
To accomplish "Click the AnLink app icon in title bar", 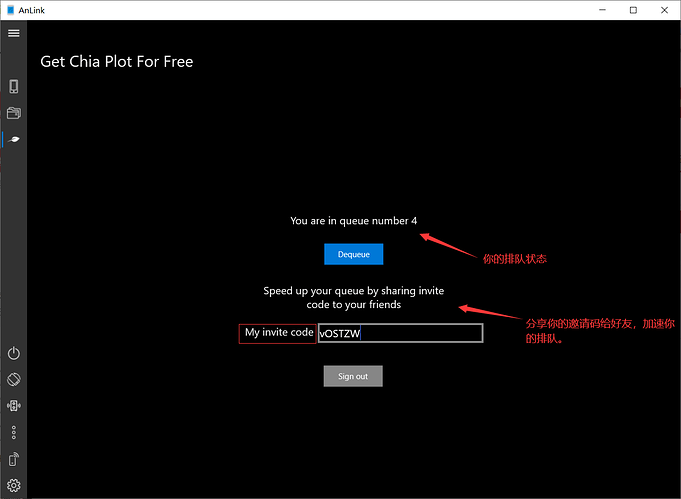I will coord(11,10).
